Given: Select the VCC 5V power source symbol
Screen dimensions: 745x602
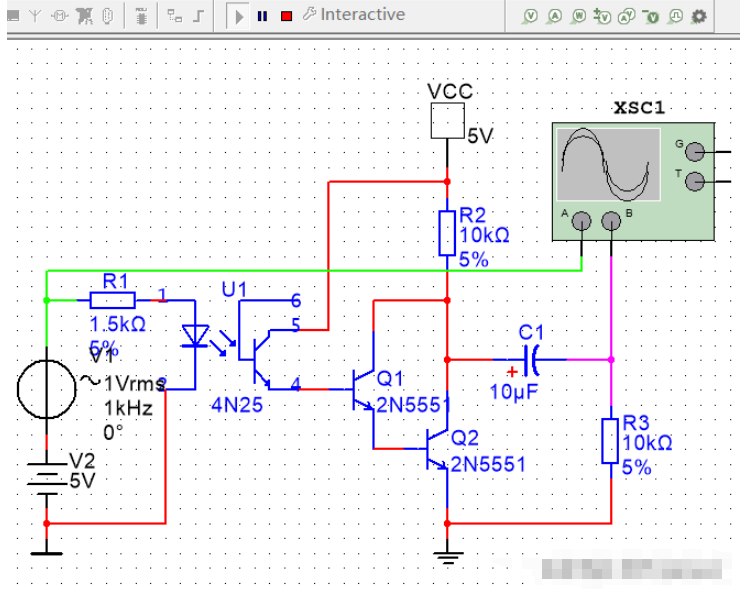Looking at the screenshot, I should pos(444,122).
